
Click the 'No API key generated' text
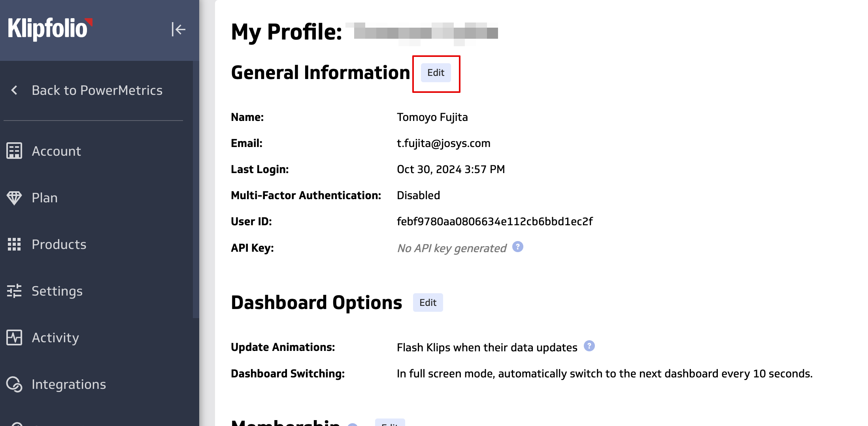[x=451, y=249]
